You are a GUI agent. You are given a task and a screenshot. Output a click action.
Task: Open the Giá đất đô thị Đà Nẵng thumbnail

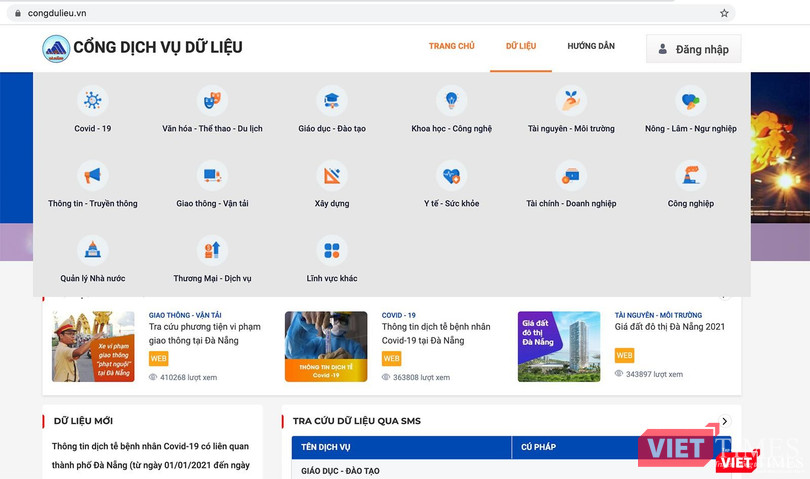(559, 346)
